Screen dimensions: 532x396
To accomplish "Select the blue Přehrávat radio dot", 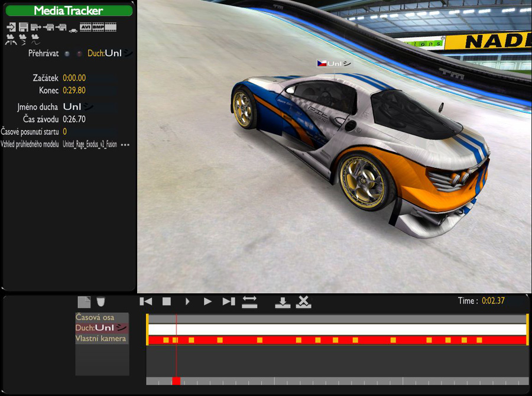I will [67, 54].
